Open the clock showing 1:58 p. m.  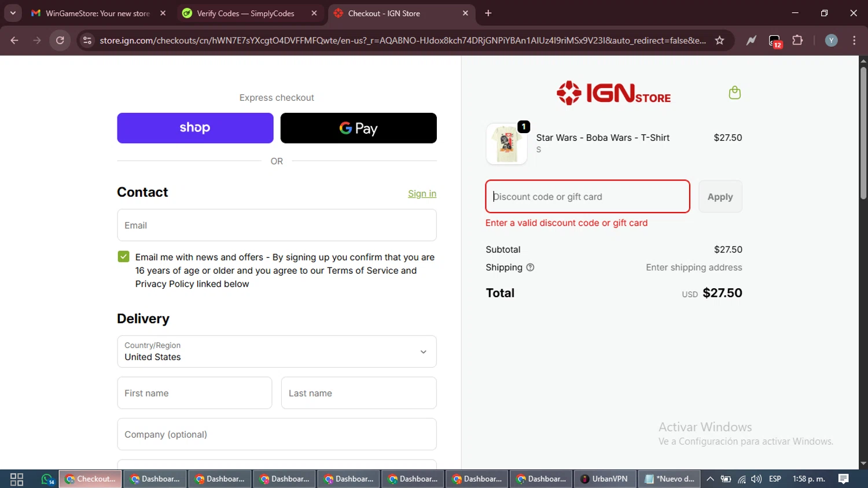809,479
